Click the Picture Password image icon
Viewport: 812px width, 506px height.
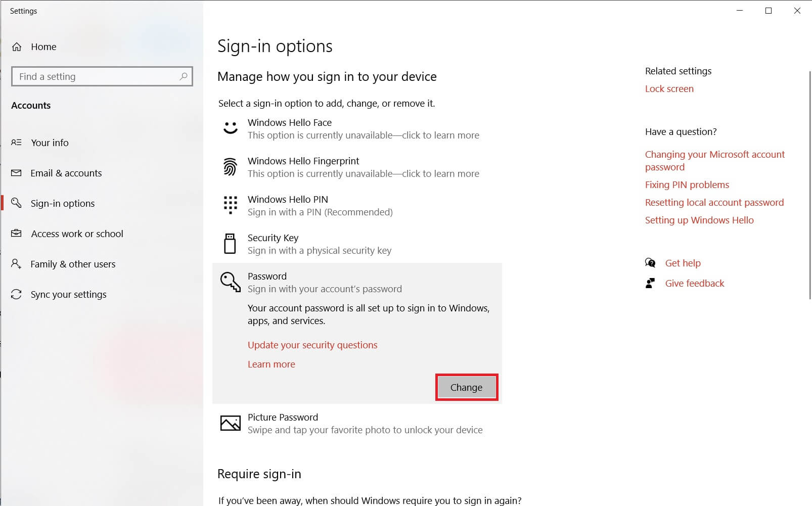tap(231, 423)
